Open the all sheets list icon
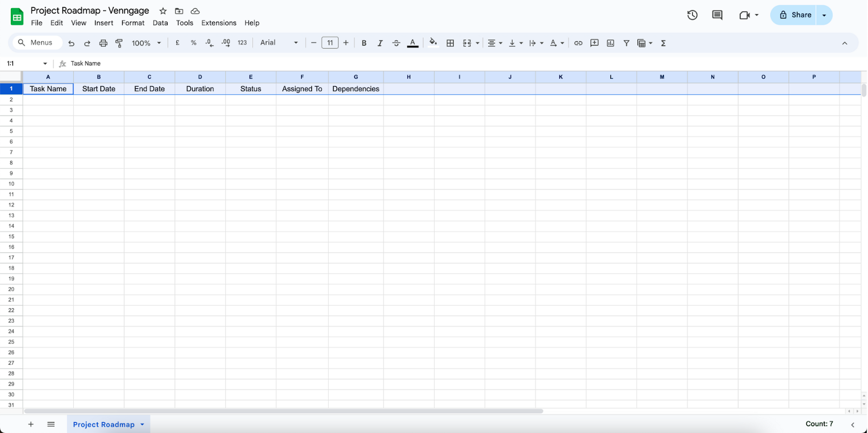Viewport: 868px width, 433px height. [x=51, y=424]
